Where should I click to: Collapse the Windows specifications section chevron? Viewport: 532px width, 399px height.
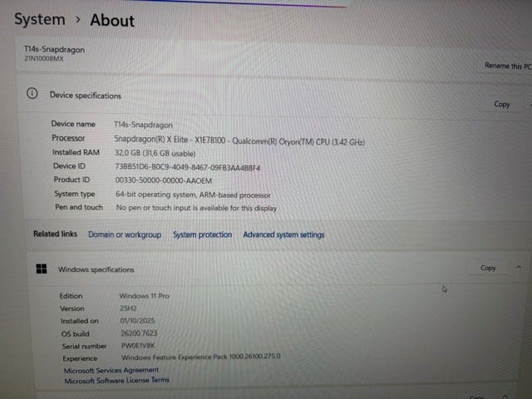pyautogui.click(x=519, y=268)
